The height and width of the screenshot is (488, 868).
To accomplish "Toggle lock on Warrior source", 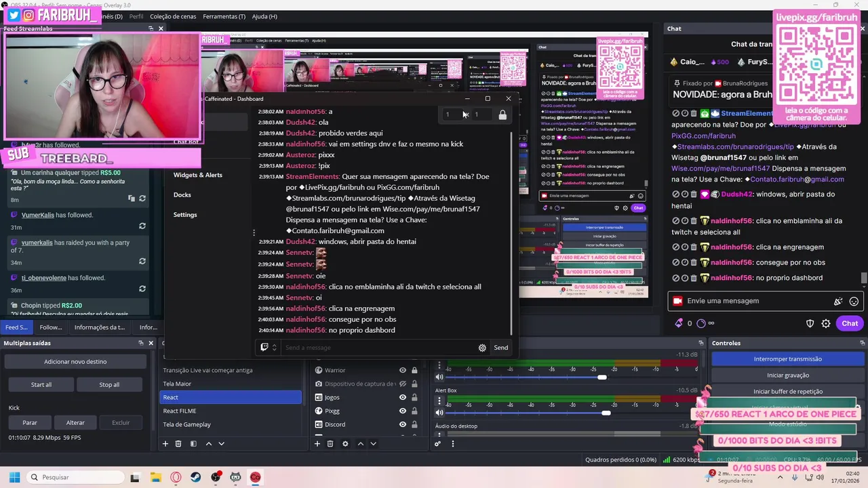I will point(414,370).
